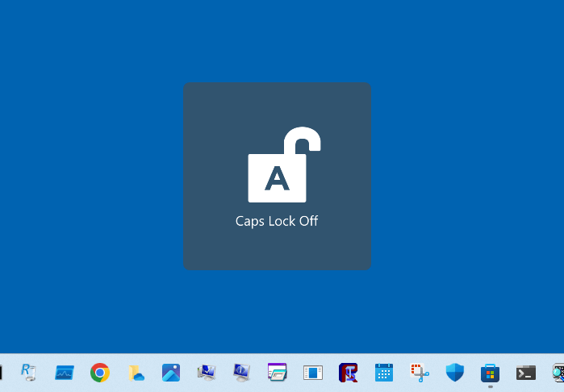Launch Task Manager from the taskbar
564x392 pixels.
[x=65, y=372]
